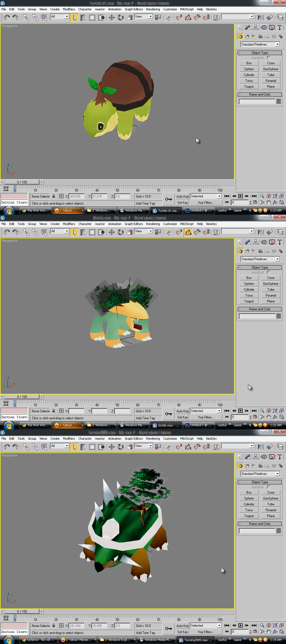
Task: Enable AutoGrid checkbox in Torreta2005.max
Action: tap(269, 487)
